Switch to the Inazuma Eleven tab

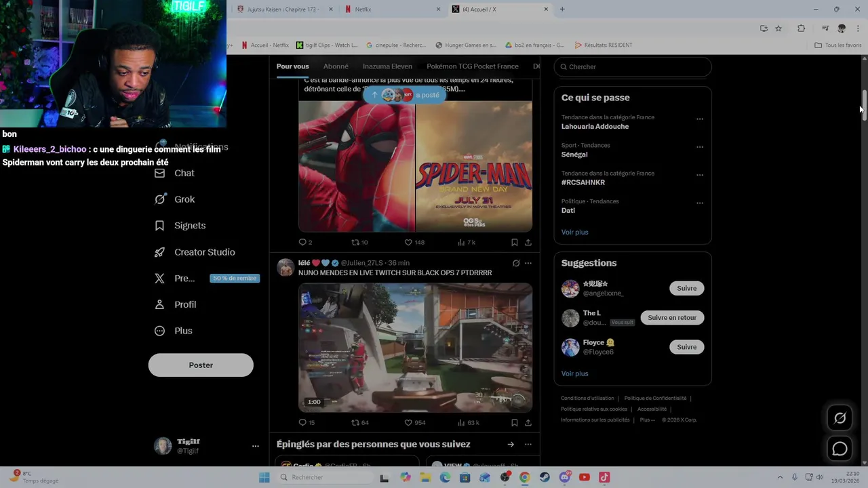387,66
